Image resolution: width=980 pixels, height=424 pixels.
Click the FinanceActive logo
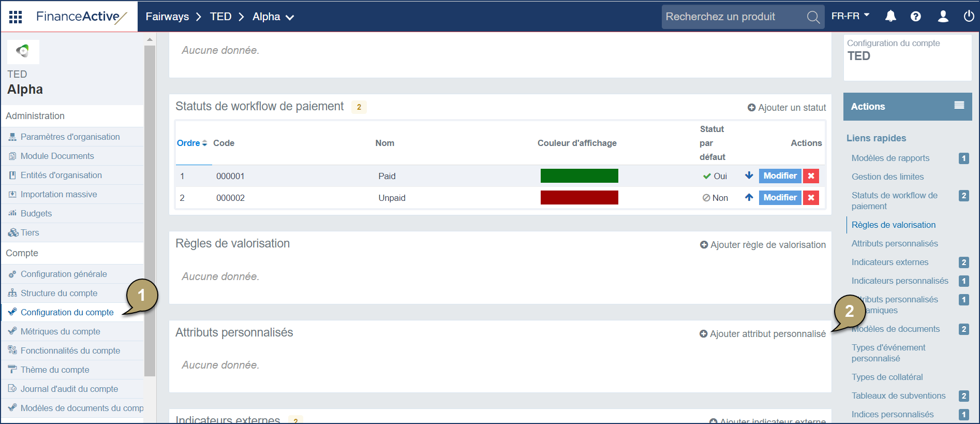pos(81,17)
